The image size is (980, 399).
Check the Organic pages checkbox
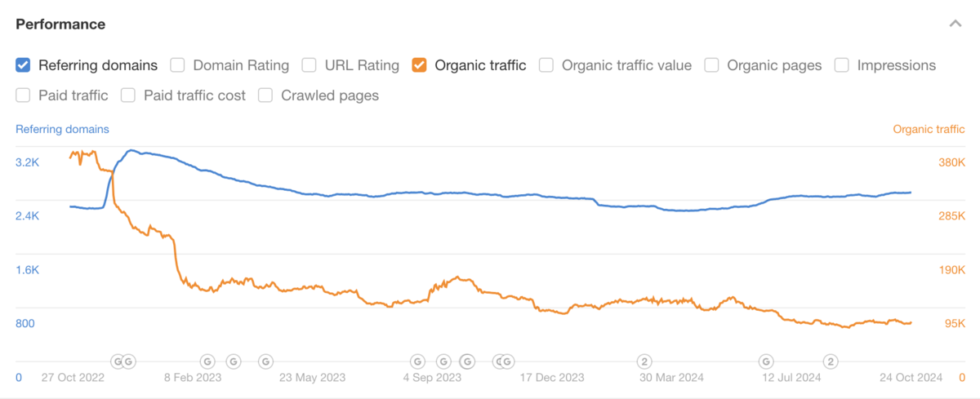[711, 65]
